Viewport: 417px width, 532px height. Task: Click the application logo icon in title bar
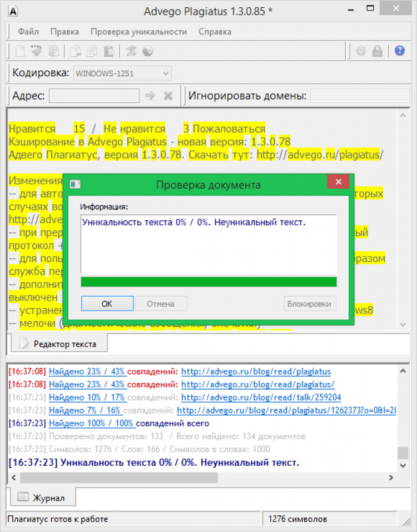(x=13, y=12)
